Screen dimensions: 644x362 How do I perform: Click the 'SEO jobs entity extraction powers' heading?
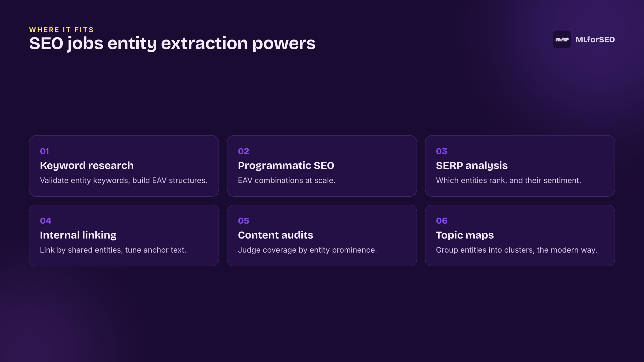(x=172, y=43)
